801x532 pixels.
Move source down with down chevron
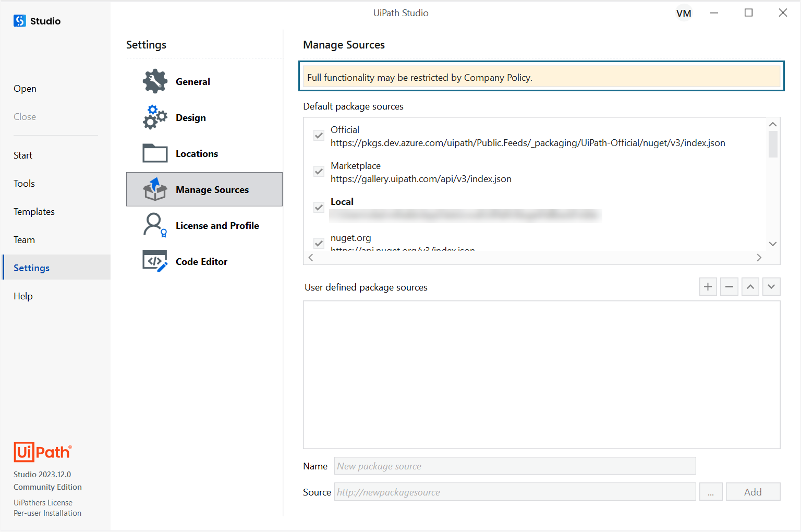771,287
